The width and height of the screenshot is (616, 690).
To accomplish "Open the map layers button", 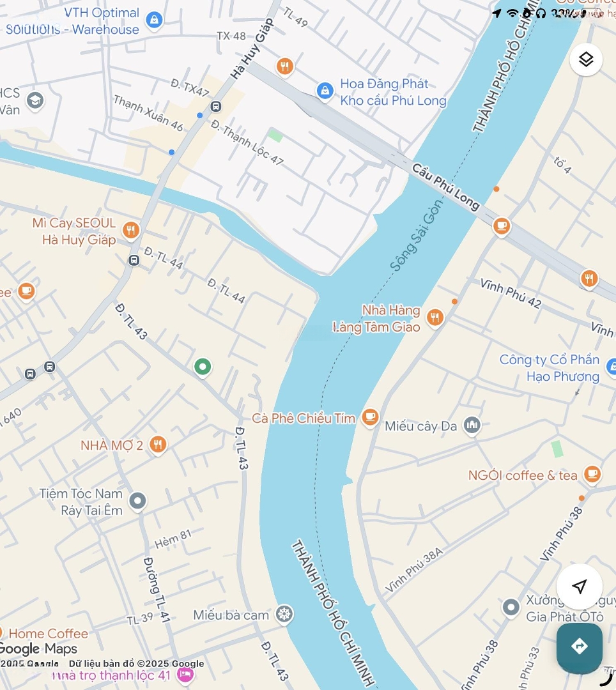I will point(585,59).
